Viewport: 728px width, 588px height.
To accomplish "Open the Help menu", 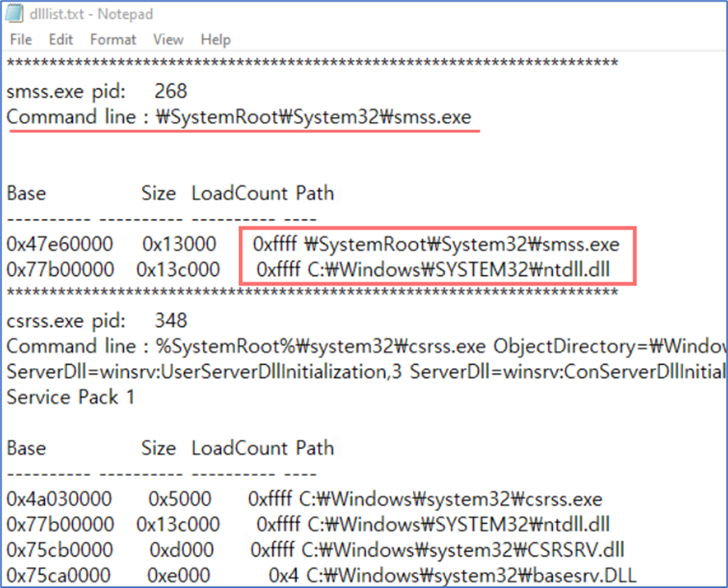I will pos(215,39).
